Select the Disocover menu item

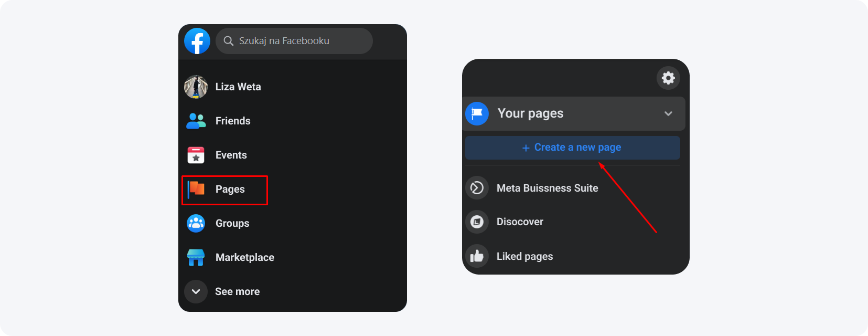[x=520, y=222]
